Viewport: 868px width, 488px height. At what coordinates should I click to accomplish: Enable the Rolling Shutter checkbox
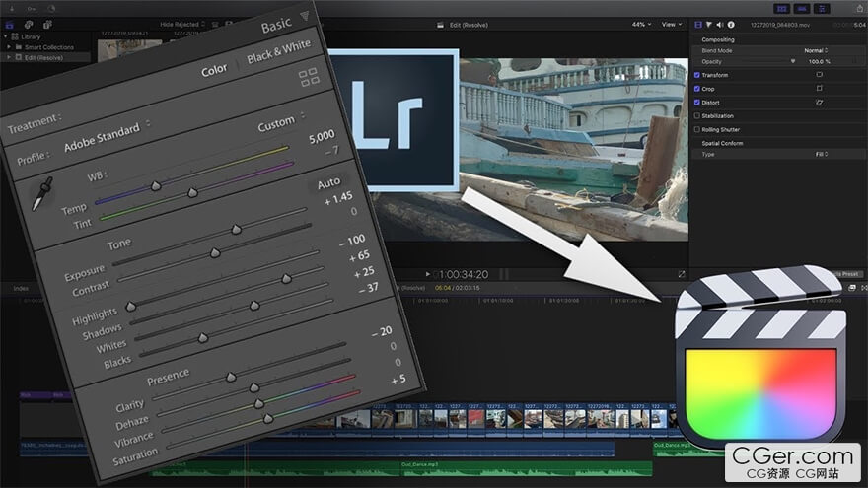tap(697, 130)
